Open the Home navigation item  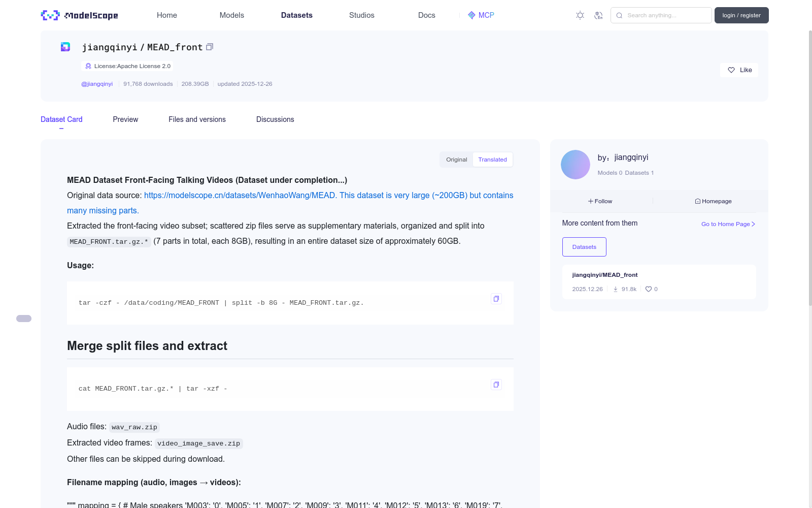[x=167, y=15]
